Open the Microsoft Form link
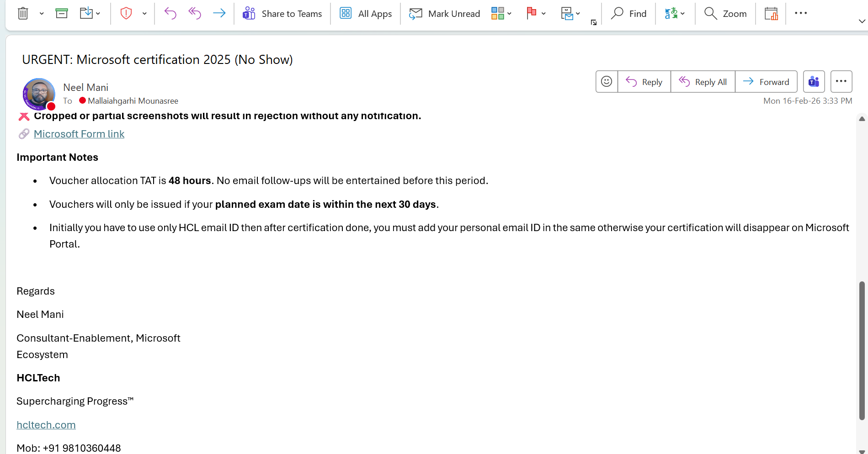Image resolution: width=868 pixels, height=454 pixels. [79, 134]
